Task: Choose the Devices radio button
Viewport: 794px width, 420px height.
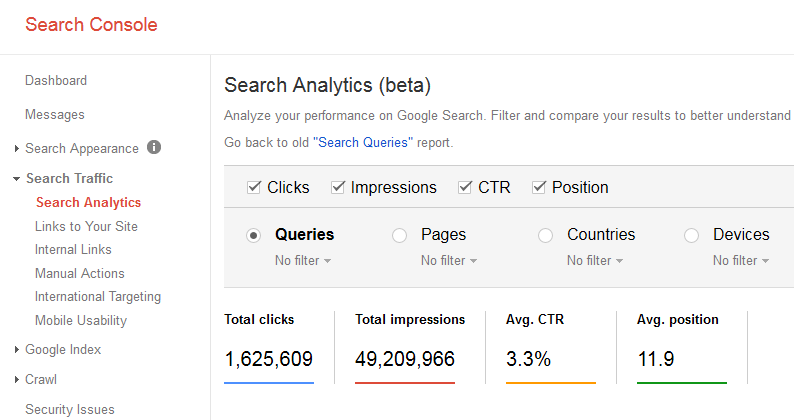Action: tap(691, 236)
